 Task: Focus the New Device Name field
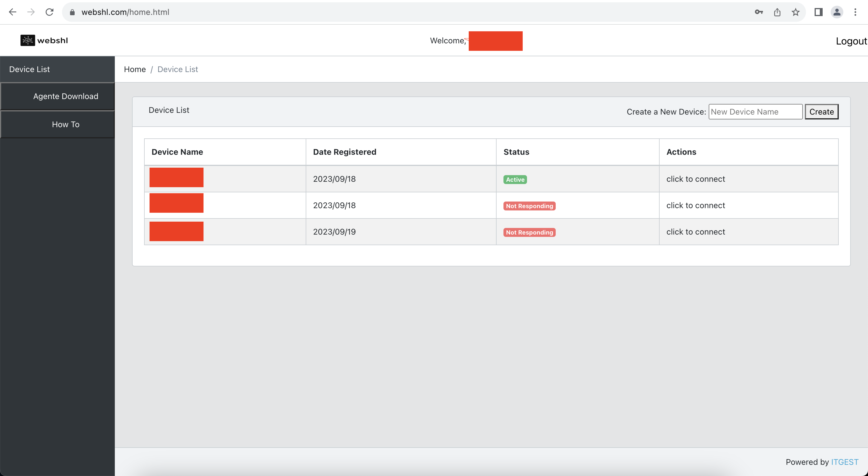tap(755, 112)
